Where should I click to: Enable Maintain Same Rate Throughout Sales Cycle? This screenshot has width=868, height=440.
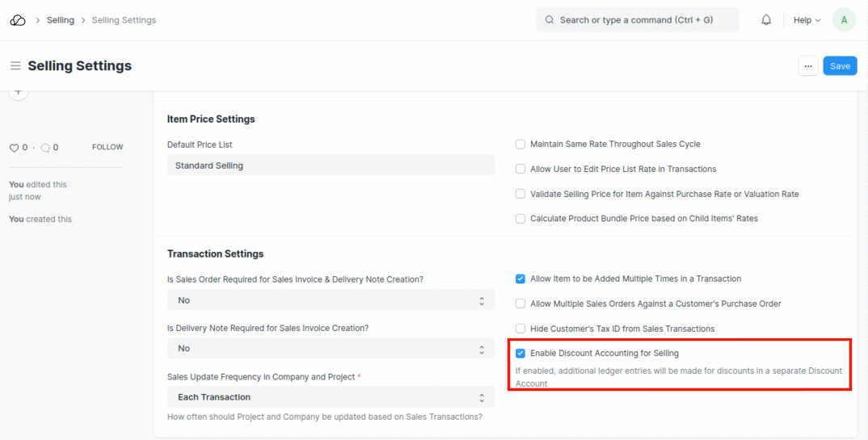click(x=520, y=145)
